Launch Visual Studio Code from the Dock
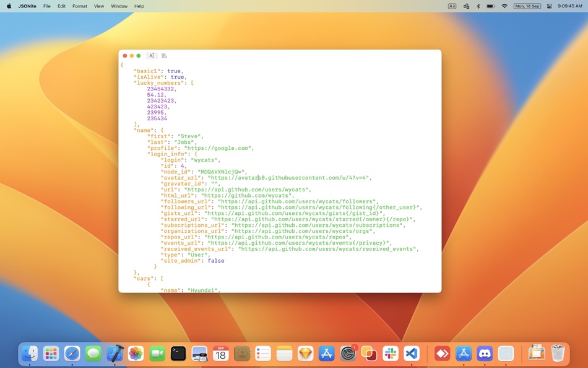Screen dimensions: 588x368 click(412, 353)
